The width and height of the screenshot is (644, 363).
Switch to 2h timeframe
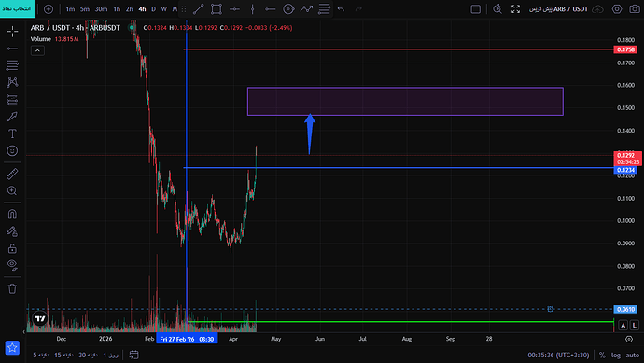click(x=130, y=9)
